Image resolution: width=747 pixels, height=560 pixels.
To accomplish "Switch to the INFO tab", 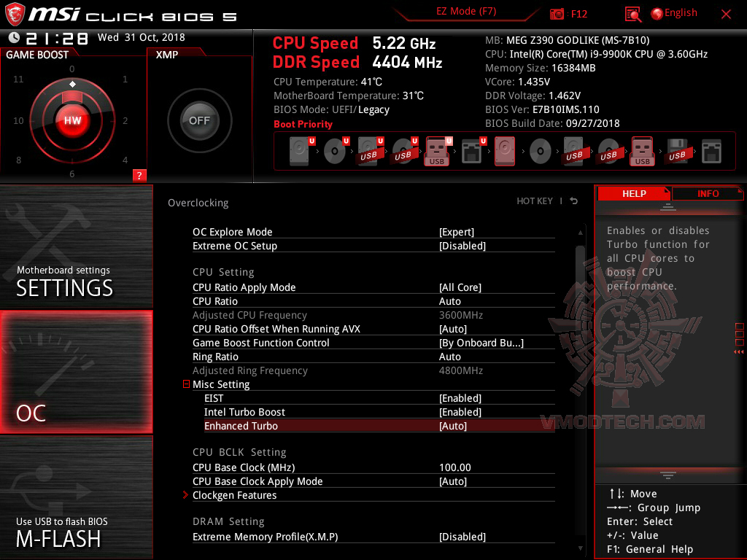I will 708,193.
